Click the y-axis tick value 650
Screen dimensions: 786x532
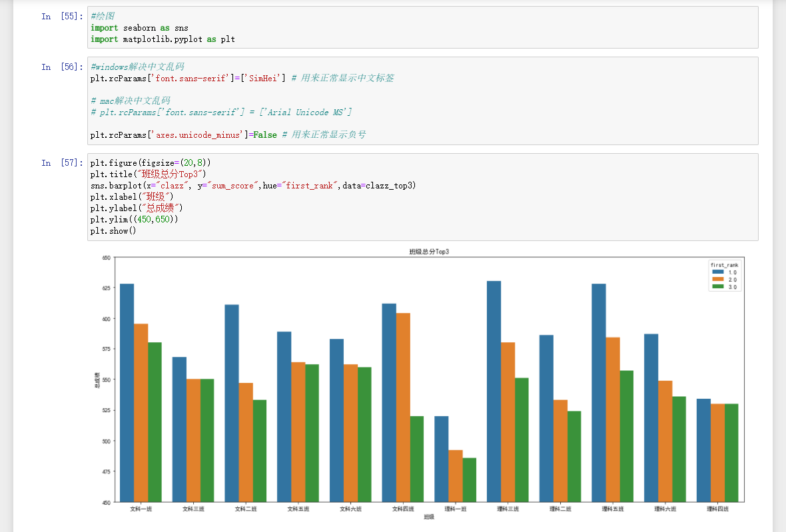click(107, 258)
